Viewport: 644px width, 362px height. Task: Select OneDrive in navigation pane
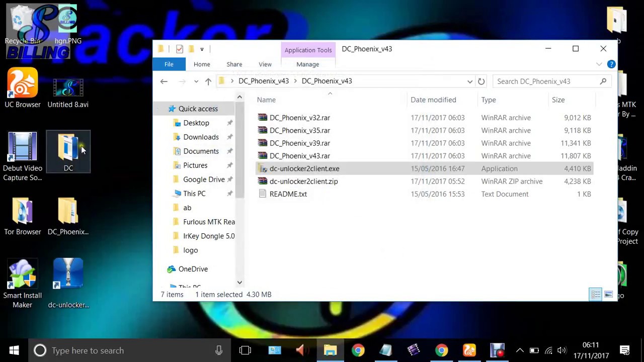click(x=193, y=269)
